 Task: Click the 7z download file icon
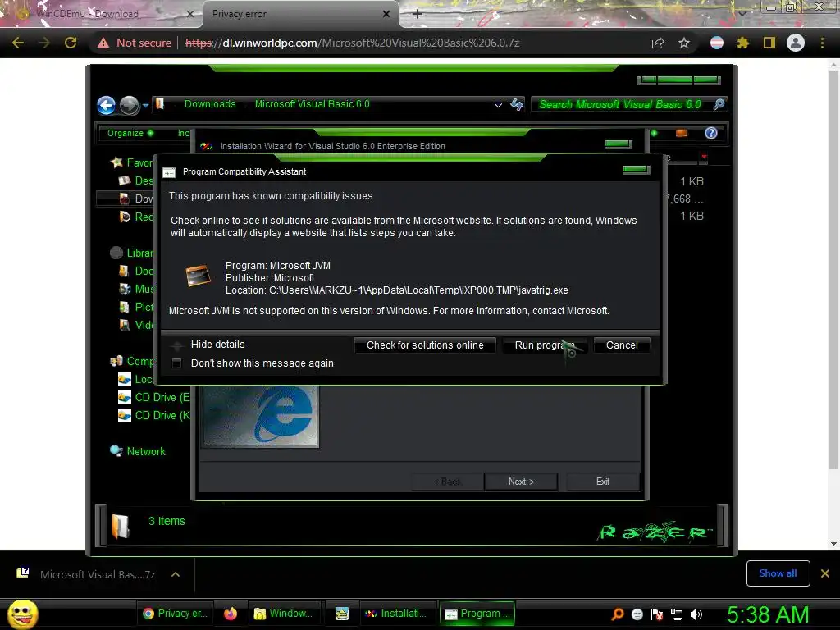click(x=22, y=573)
